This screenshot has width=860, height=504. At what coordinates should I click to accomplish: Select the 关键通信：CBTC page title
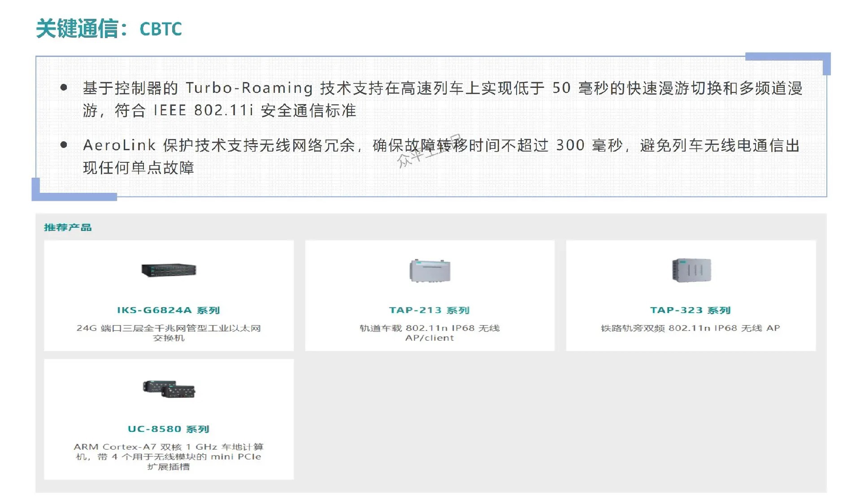point(109,29)
